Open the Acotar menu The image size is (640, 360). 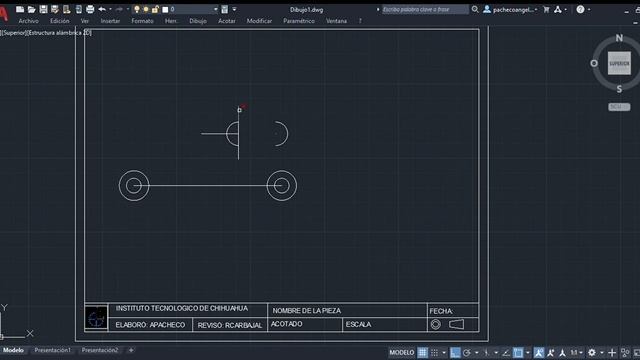227,21
